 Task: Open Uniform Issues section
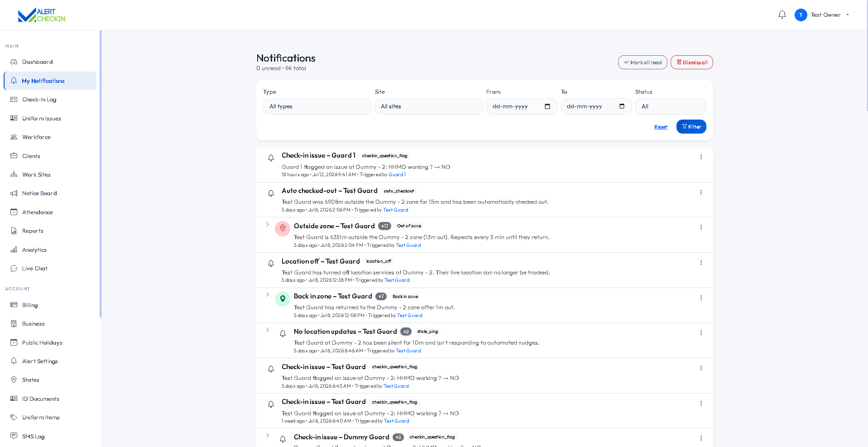(50, 118)
